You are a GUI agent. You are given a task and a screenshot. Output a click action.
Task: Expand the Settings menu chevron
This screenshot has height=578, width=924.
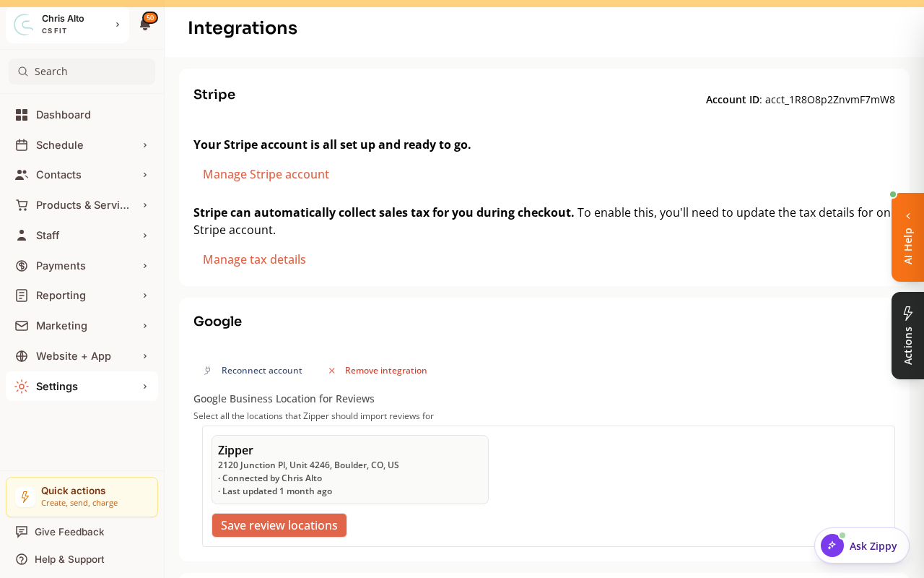click(145, 387)
